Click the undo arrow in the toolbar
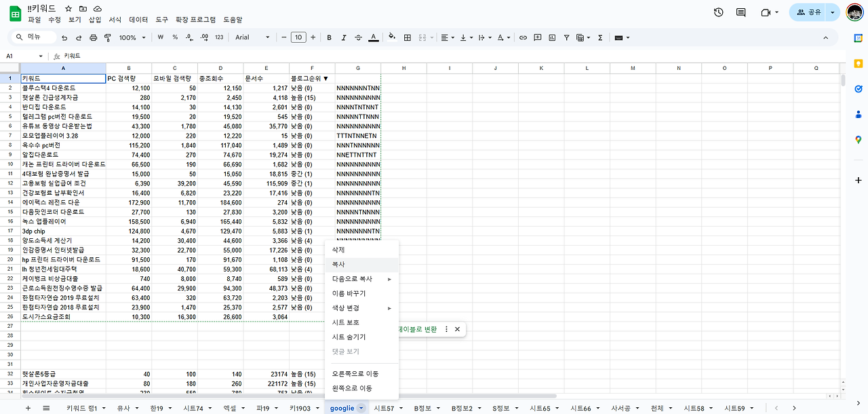This screenshot has height=414, width=868. (66, 37)
